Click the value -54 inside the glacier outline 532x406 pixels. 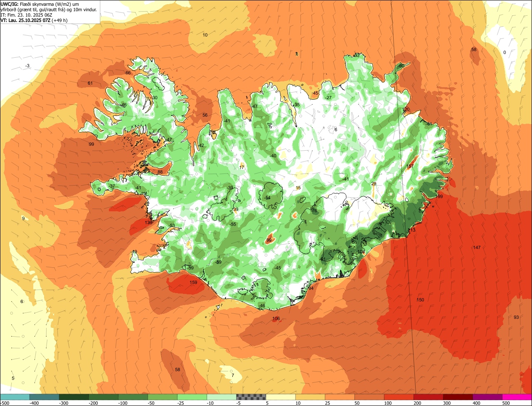pos(268,198)
